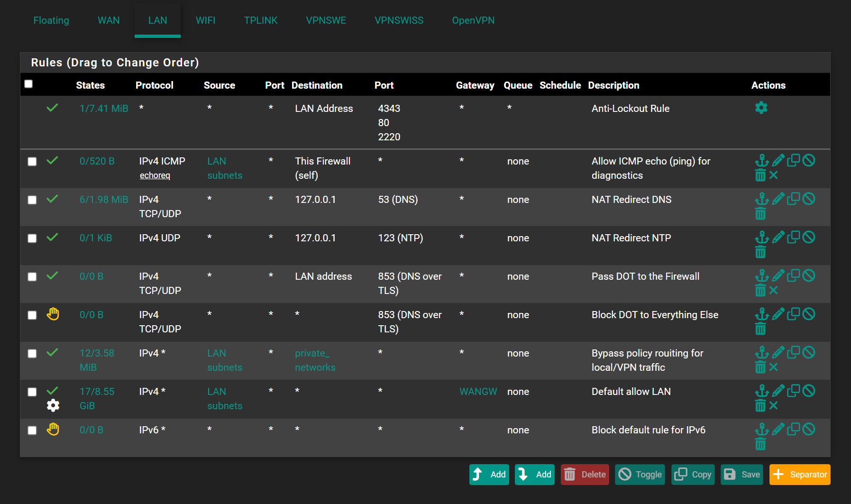The width and height of the screenshot is (851, 504).
Task: Open states link 6/1.98 MiB
Action: (104, 200)
